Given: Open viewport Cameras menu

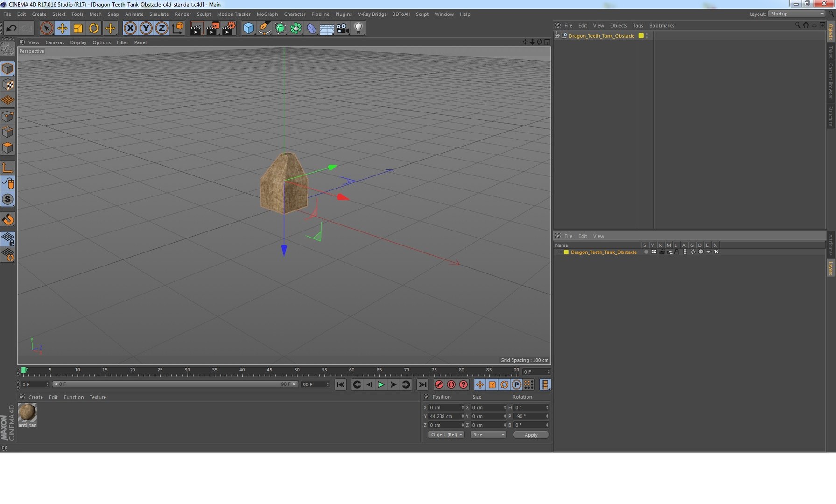Looking at the screenshot, I should pyautogui.click(x=55, y=42).
